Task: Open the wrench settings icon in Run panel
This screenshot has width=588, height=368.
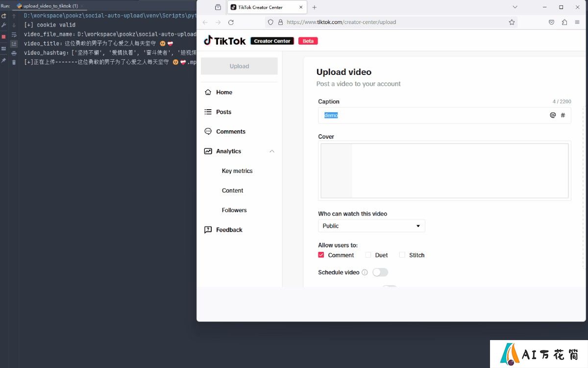Action: (x=3, y=25)
